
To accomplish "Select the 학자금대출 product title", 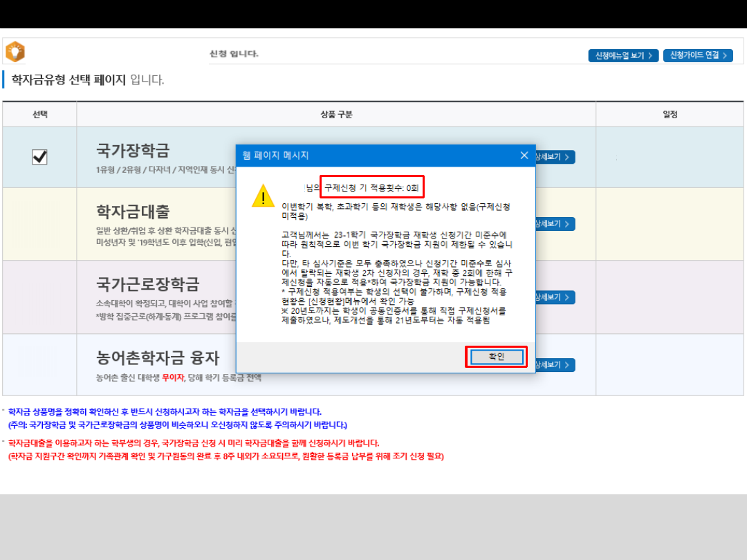I will [133, 211].
